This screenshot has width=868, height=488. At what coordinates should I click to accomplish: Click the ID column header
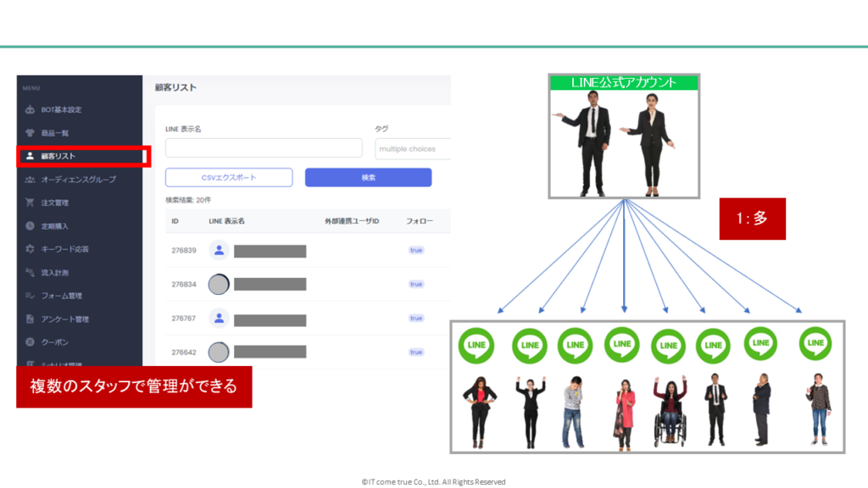click(175, 221)
